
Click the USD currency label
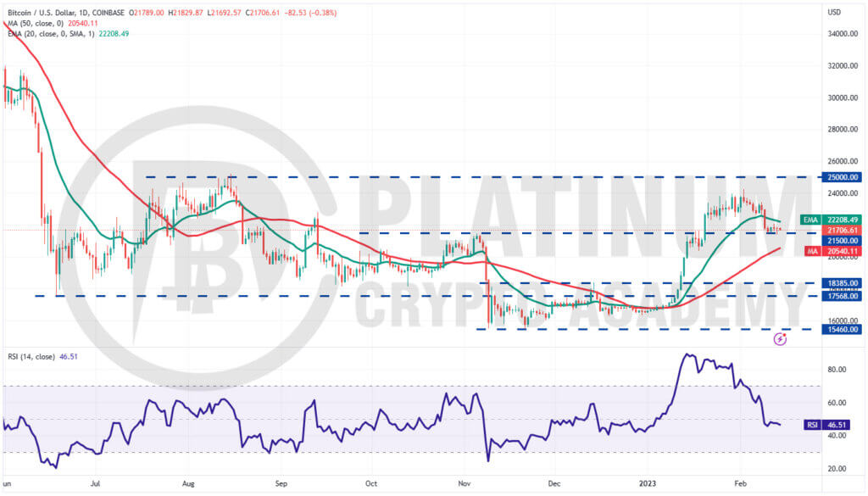coord(834,12)
